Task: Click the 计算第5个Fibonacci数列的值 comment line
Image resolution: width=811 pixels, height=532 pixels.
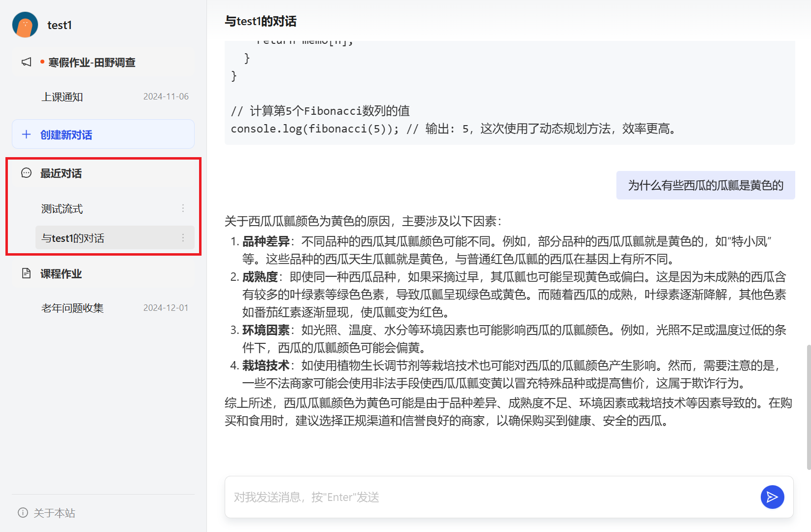Action: 320,111
